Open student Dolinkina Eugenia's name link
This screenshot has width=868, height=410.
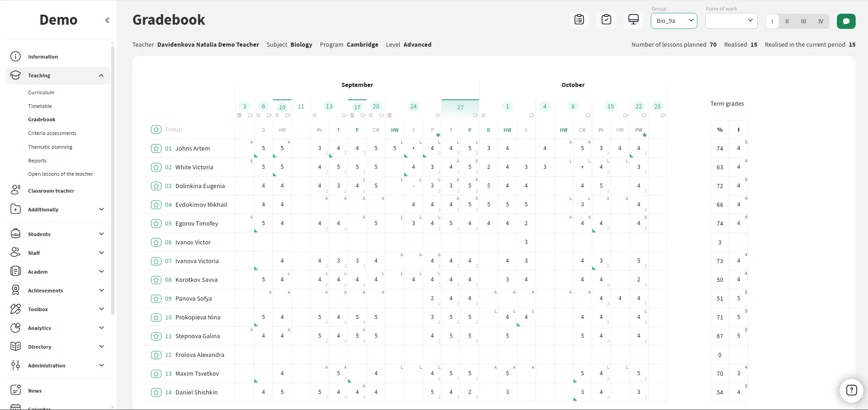coord(200,186)
